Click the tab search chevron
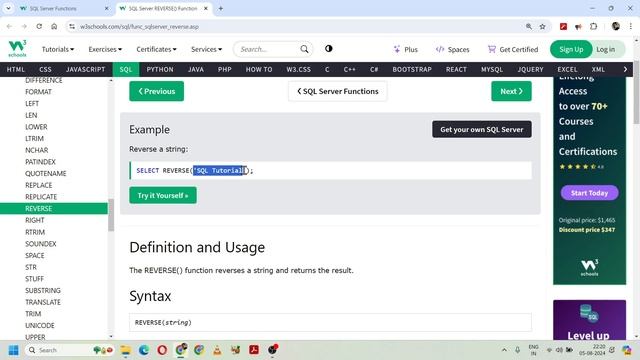The height and width of the screenshot is (360, 640). click(8, 8)
